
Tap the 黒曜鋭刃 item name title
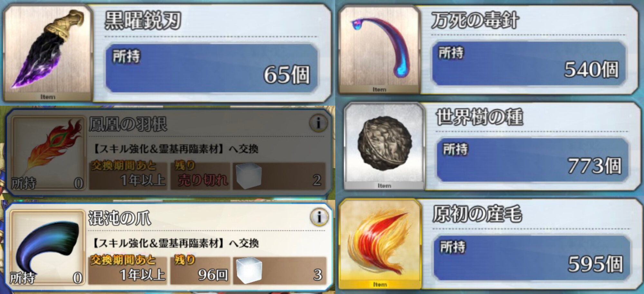click(x=143, y=21)
